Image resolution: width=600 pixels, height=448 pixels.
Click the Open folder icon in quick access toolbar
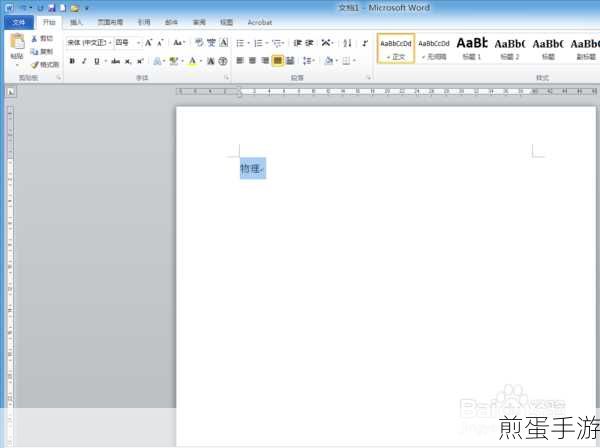point(75,8)
